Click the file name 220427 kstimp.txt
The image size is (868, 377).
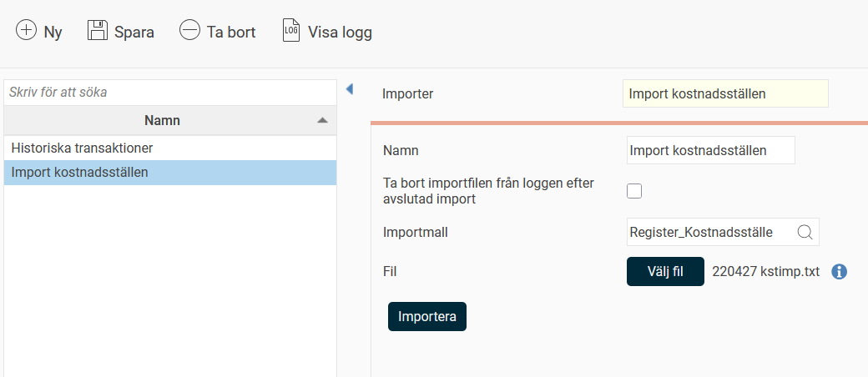point(766,272)
